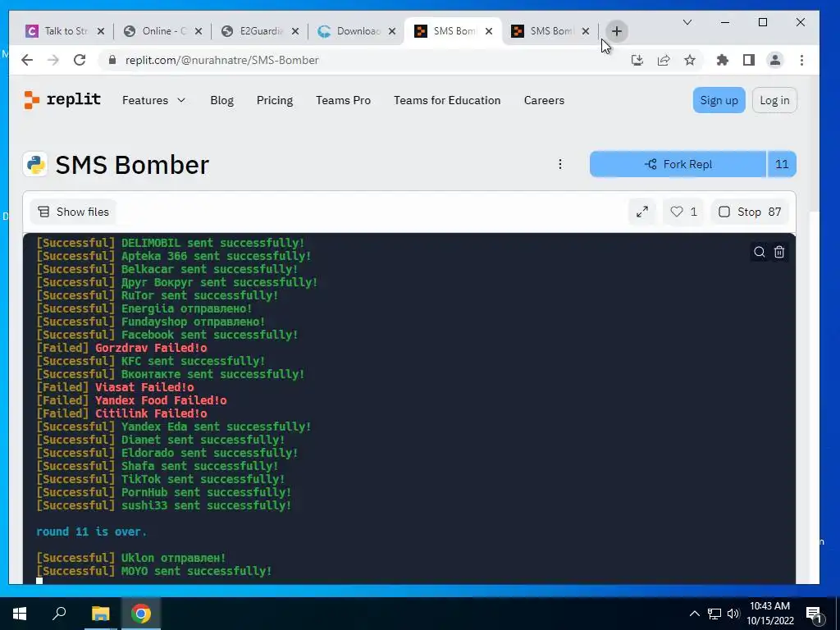The image size is (840, 630).
Task: Click the fork count 11
Action: pyautogui.click(x=782, y=164)
